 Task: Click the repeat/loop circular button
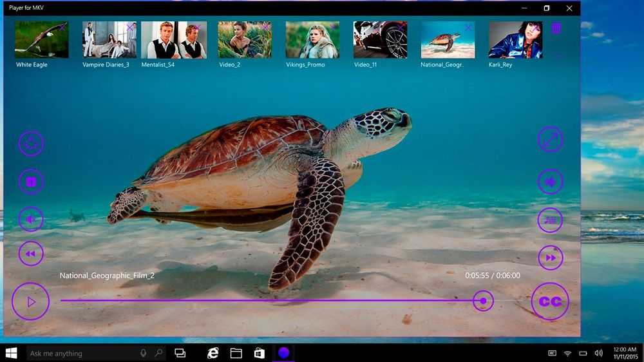pyautogui.click(x=31, y=144)
